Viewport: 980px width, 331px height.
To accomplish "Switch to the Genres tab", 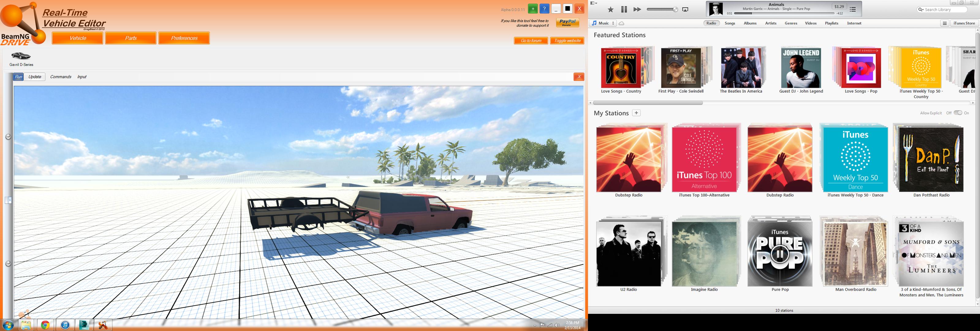I will [x=791, y=23].
